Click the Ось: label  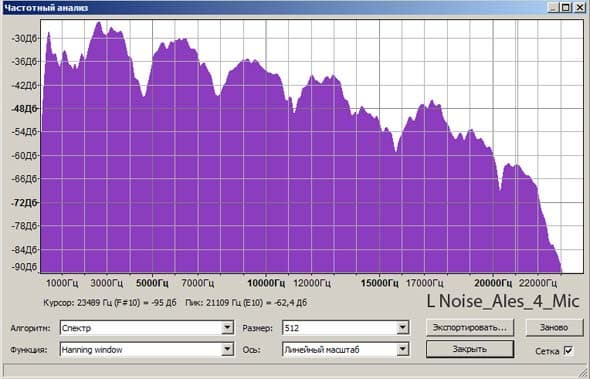(x=251, y=350)
